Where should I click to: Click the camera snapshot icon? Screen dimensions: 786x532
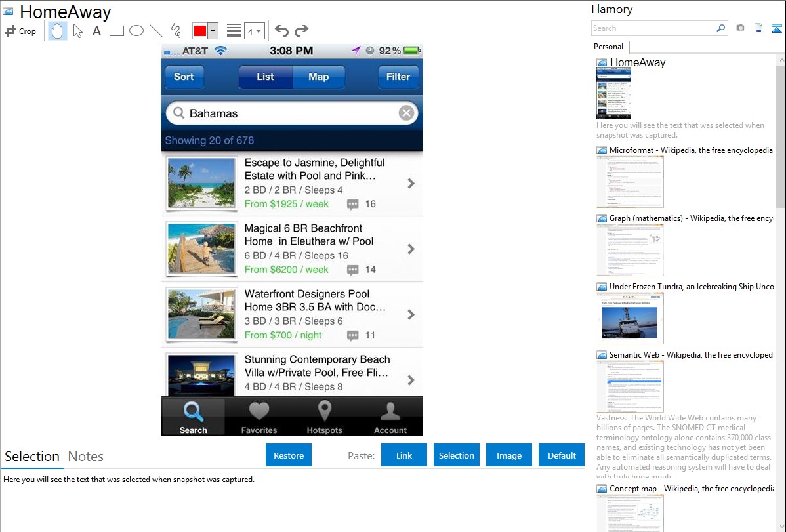click(740, 28)
